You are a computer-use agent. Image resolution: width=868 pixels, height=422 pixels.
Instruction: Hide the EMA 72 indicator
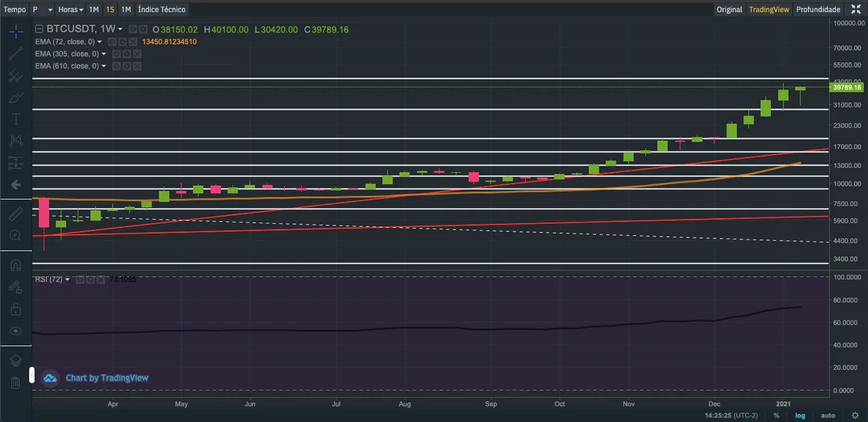(113, 42)
